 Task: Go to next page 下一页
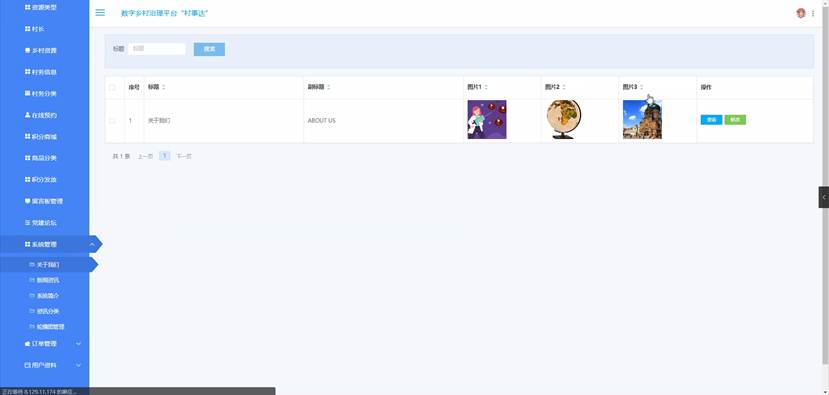tap(183, 156)
